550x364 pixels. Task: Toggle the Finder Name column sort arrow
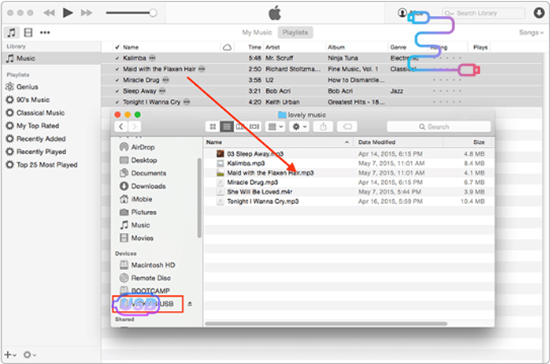coord(347,142)
